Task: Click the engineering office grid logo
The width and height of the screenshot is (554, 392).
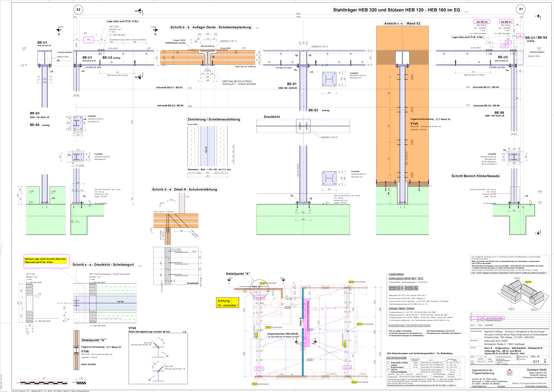Action: tap(510, 372)
